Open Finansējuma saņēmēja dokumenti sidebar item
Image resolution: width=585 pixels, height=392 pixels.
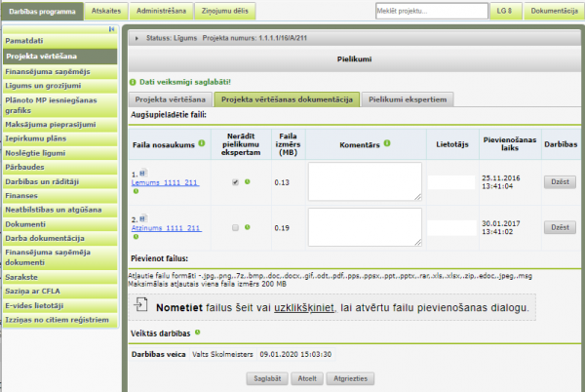click(60, 257)
